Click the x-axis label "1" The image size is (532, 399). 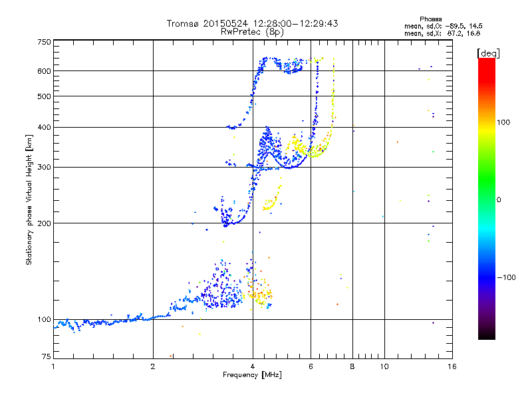(x=53, y=366)
